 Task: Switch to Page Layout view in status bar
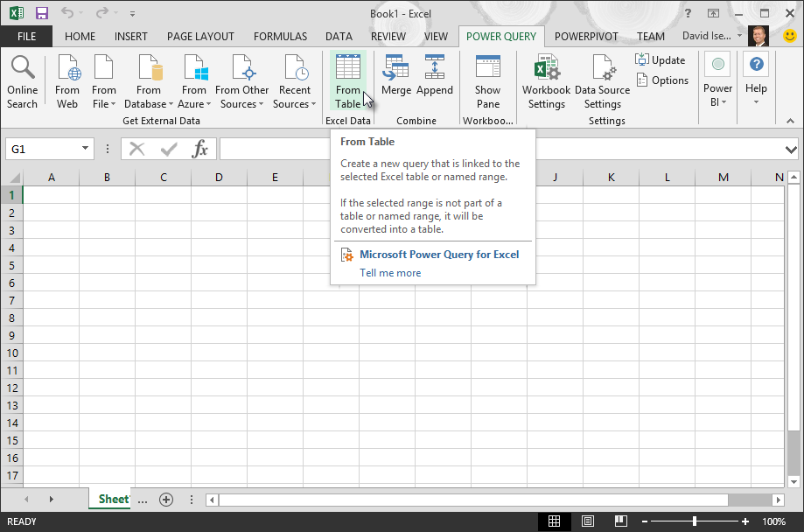tap(588, 521)
